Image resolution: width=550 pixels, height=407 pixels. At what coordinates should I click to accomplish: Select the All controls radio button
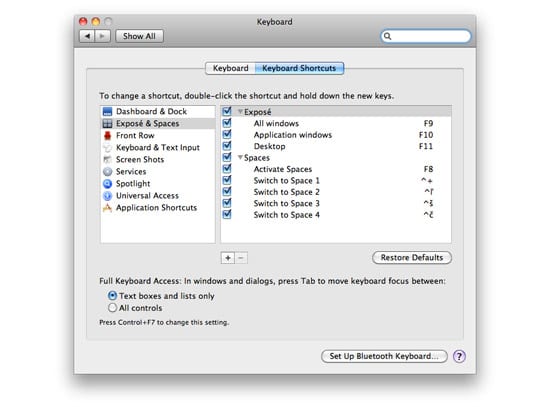(x=112, y=308)
